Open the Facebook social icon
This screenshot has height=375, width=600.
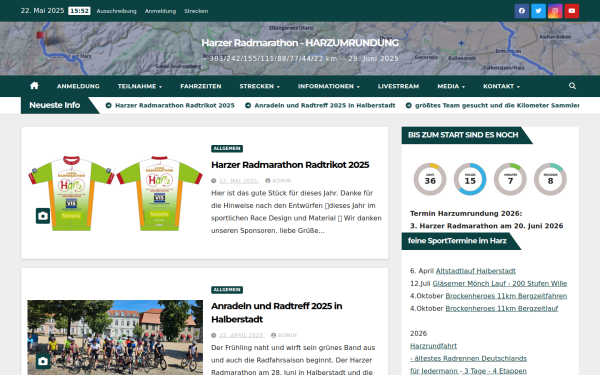click(x=522, y=11)
